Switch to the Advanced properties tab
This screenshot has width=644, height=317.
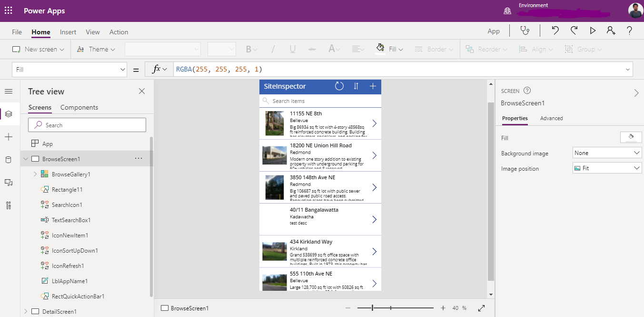click(551, 118)
